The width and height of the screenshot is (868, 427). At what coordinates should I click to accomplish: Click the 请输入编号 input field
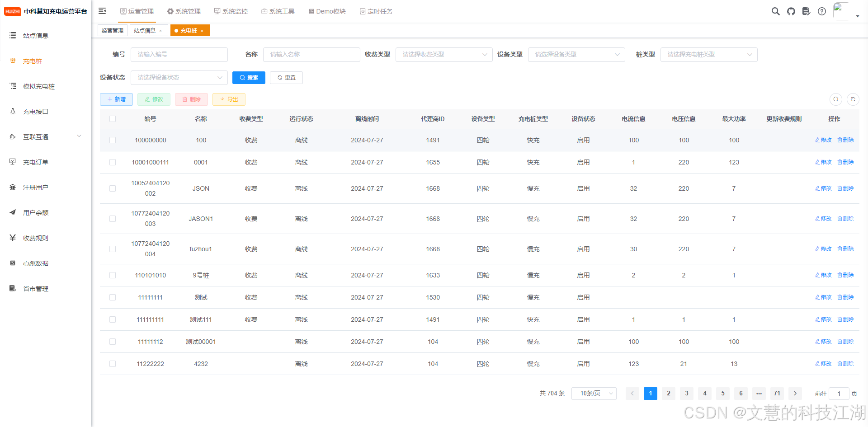click(x=179, y=55)
